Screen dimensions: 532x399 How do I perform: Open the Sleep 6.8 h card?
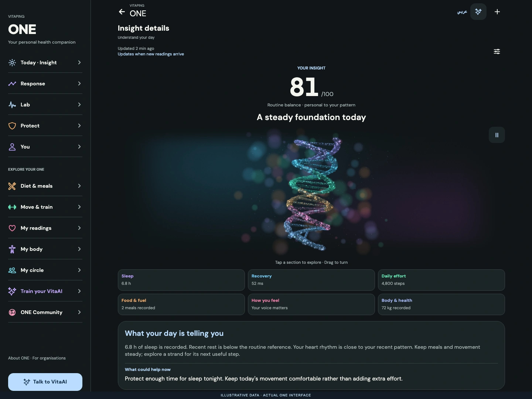pos(181,280)
